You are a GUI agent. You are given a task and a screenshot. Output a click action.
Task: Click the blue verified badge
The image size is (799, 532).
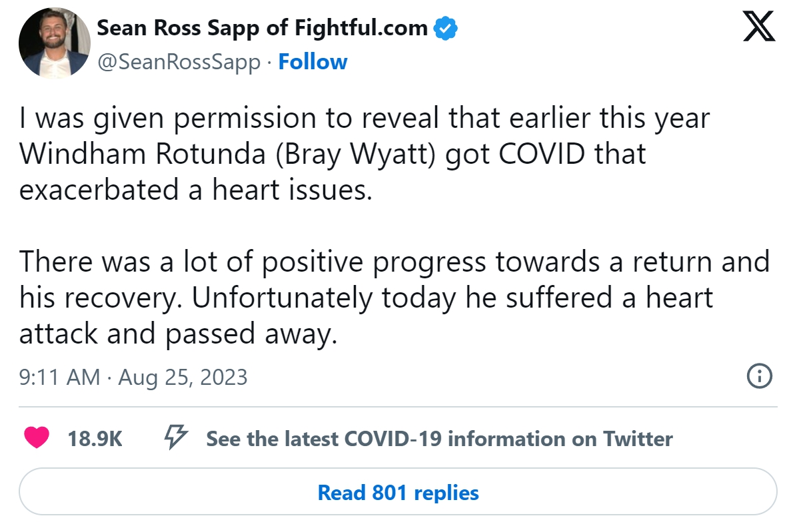(445, 29)
